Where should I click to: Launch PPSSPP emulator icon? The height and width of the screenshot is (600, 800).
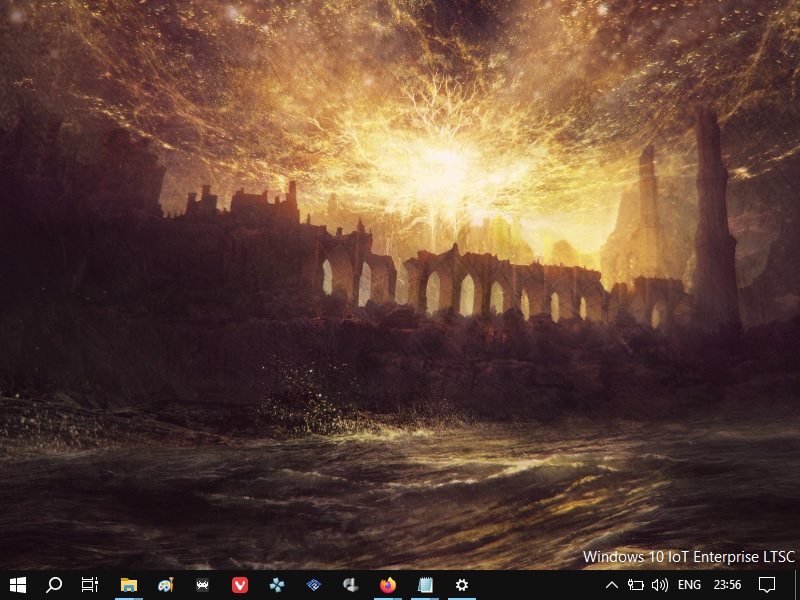(x=277, y=585)
